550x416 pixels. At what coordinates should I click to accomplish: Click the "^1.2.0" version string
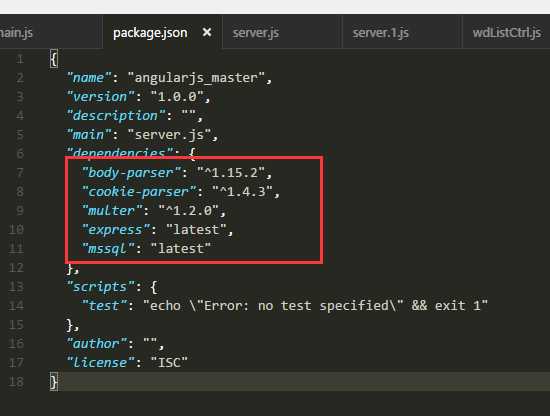point(189,210)
